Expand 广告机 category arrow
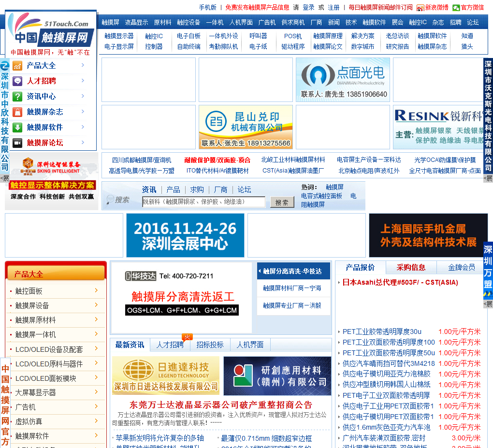 [97, 406]
